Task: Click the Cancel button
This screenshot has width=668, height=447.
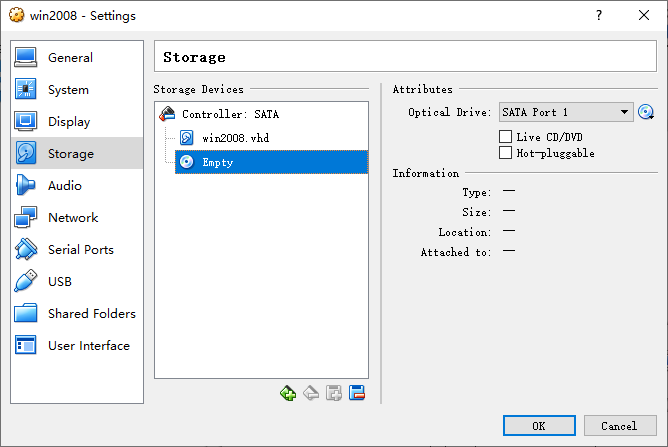Action: (x=620, y=426)
